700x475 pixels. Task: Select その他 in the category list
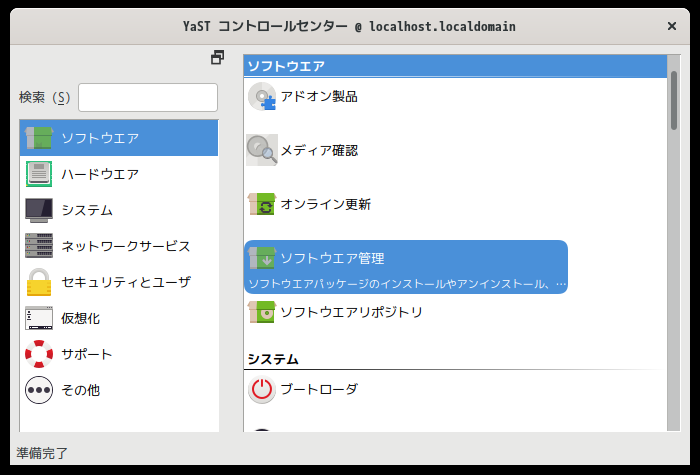point(119,390)
